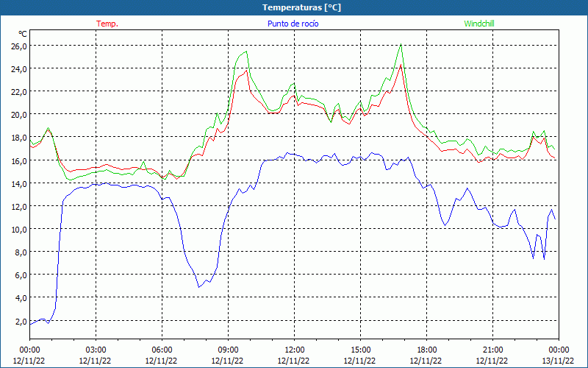Click the 13/11/22 date label
588x368 pixels.
559,361
